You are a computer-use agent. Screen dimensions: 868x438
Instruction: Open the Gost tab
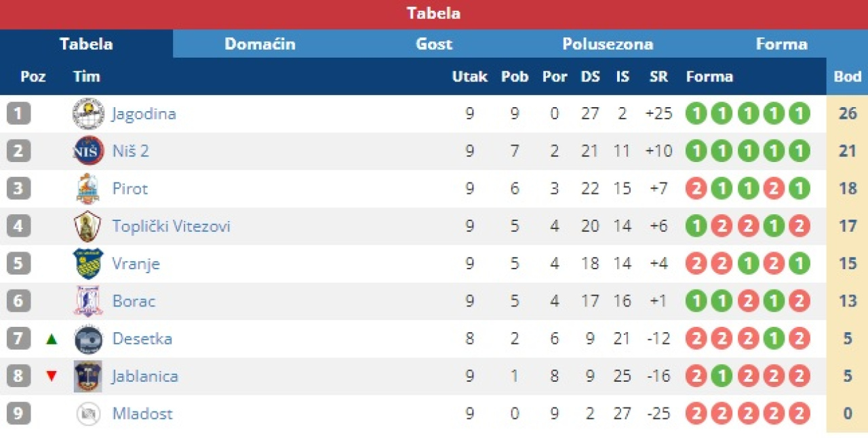pyautogui.click(x=434, y=44)
